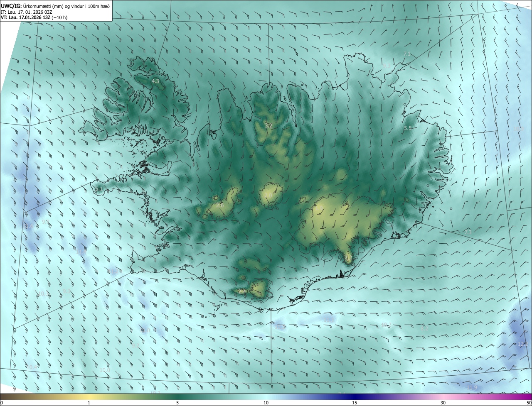
Task: Click the valid time line "VT: Lau. 17.01.2026 13Z (+10 h)"
Action: click(x=34, y=17)
